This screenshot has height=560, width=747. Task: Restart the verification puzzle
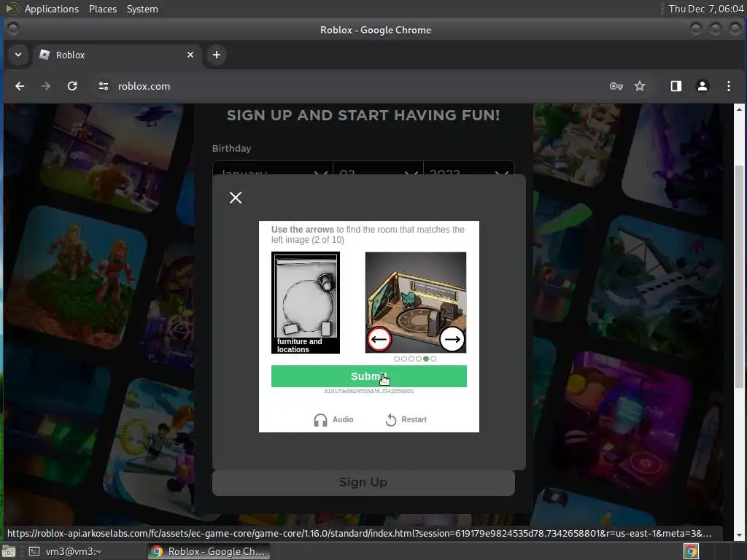(406, 419)
